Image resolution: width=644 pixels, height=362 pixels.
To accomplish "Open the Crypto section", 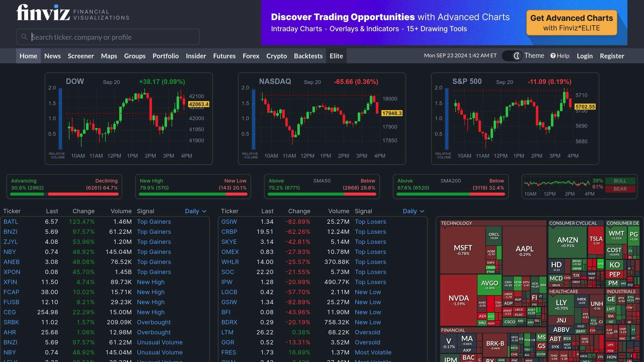I will click(276, 56).
